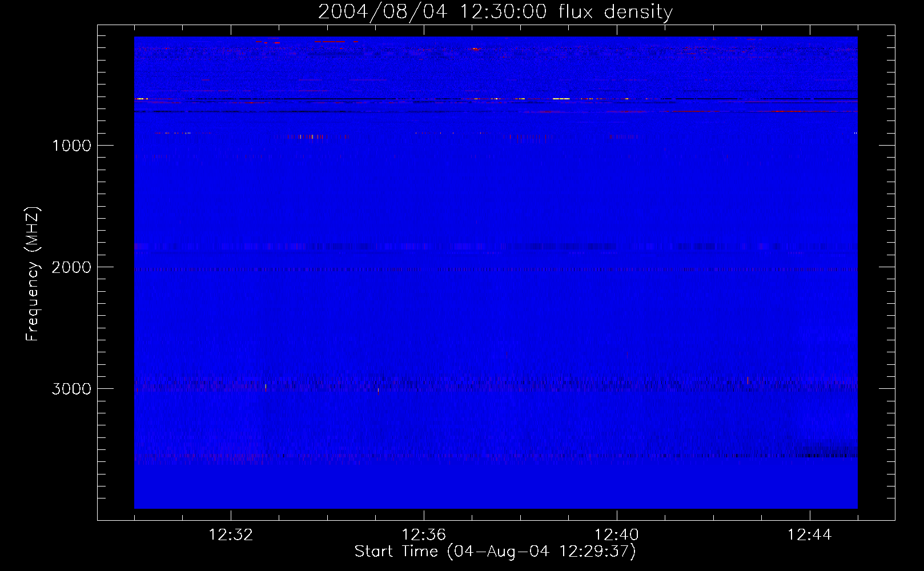Click the 12:44 time tick label
Viewport: 924px width, 571px height.
tap(810, 535)
